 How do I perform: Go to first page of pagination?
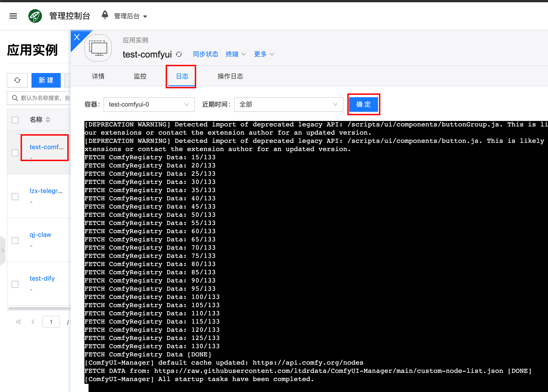click(x=18, y=322)
